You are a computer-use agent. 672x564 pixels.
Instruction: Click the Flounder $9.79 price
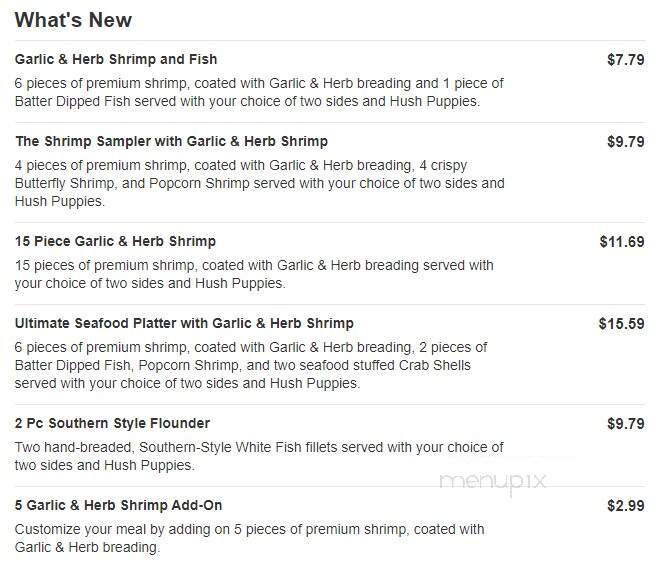[626, 424]
